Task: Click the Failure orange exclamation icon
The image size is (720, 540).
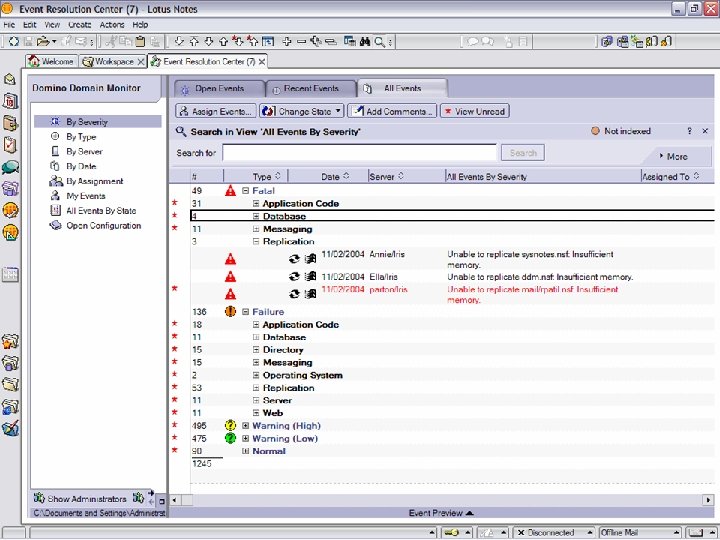Action: click(231, 312)
